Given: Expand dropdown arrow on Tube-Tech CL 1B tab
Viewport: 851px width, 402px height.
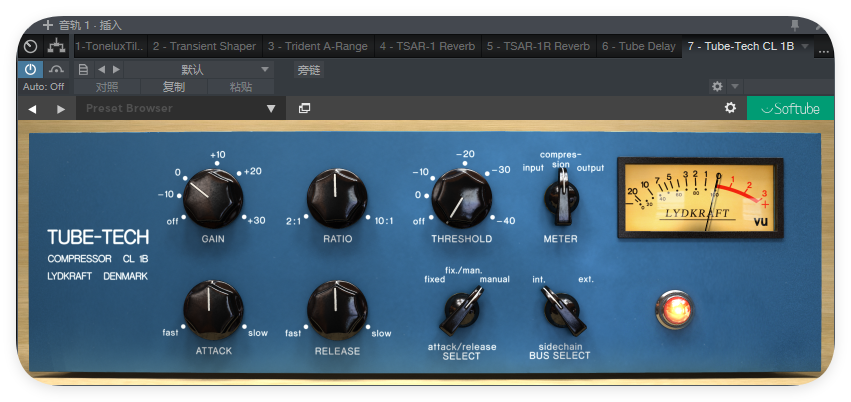Looking at the screenshot, I should tap(805, 47).
